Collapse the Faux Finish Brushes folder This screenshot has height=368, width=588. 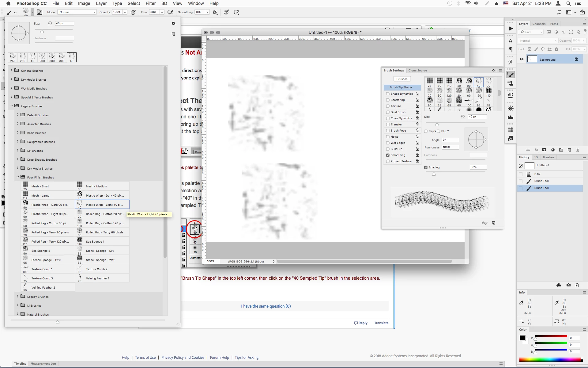tap(18, 177)
